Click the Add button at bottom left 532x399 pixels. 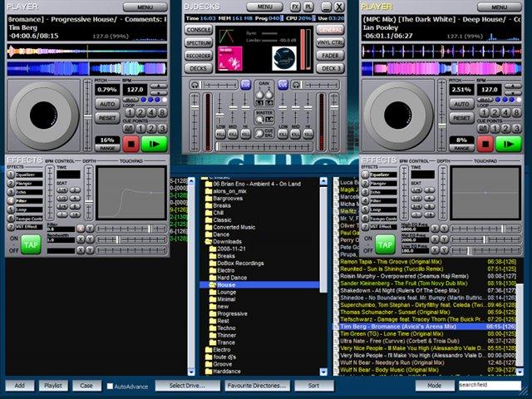coord(20,386)
